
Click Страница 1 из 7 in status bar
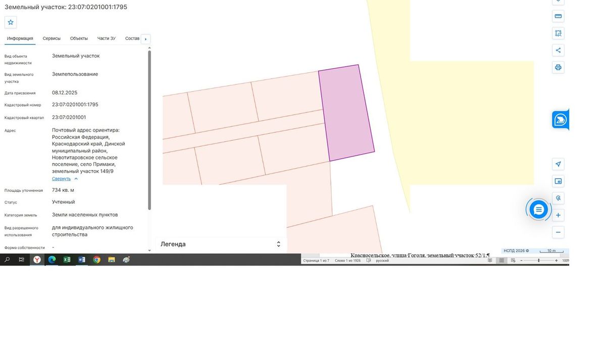pos(316,261)
